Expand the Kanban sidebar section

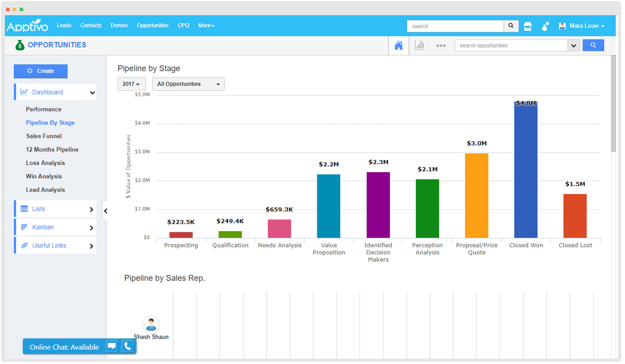(55, 228)
